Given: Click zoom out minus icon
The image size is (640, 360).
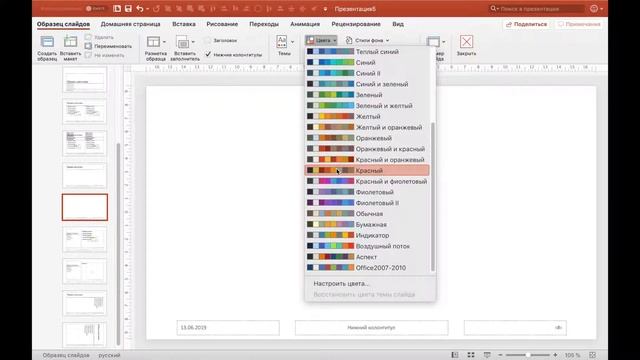Looking at the screenshot, I should [500, 355].
